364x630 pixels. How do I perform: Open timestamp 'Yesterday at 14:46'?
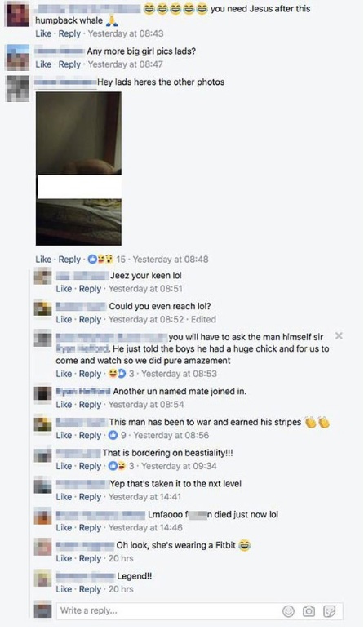(145, 527)
